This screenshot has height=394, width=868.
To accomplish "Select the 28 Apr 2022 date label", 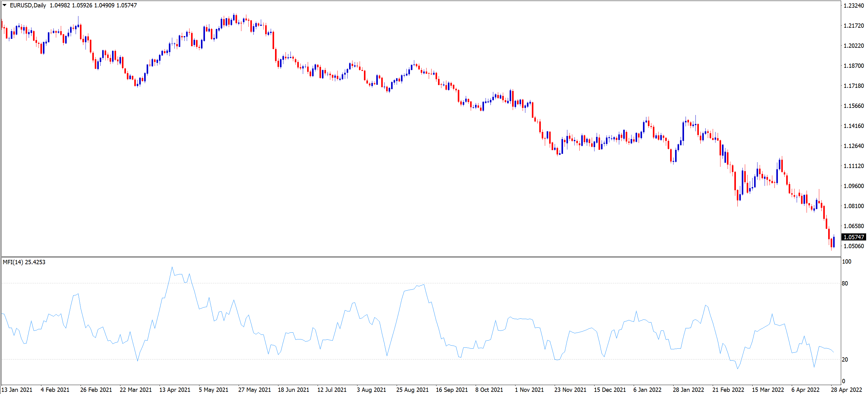I will (846, 390).
